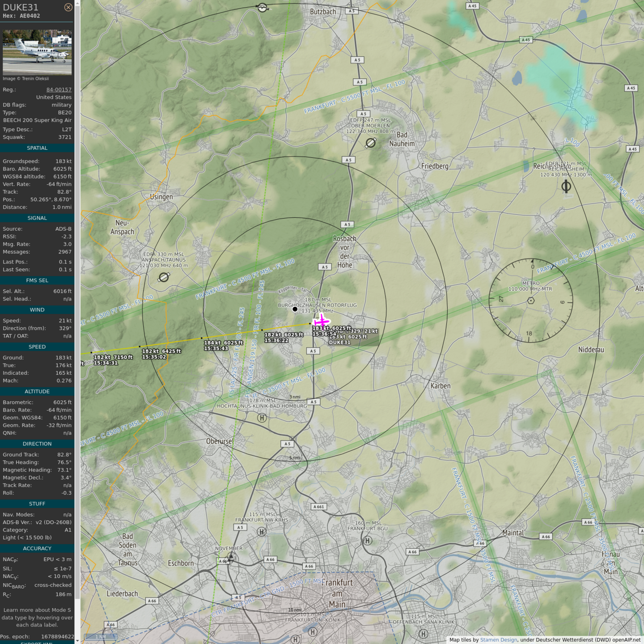The height and width of the screenshot is (644, 644).
Task: Click the Burgholzhausen Rotorflug black dot marker
Action: pos(295,309)
